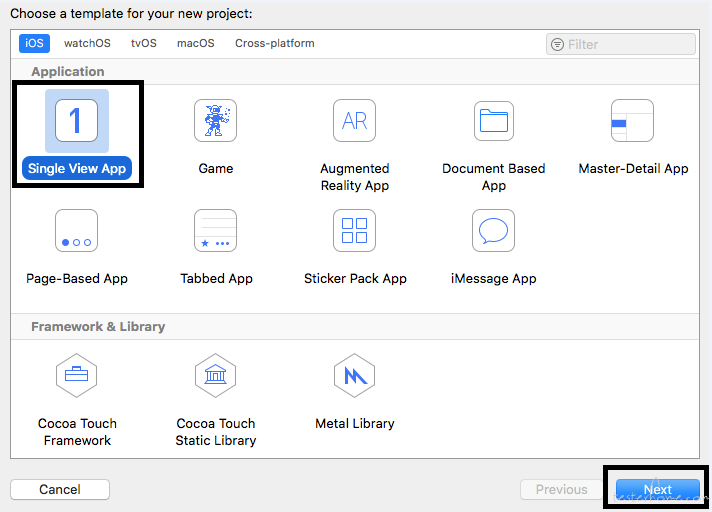Screen dimensions: 712x512
Task: Select the Master-Detail App icon
Action: 632,121
